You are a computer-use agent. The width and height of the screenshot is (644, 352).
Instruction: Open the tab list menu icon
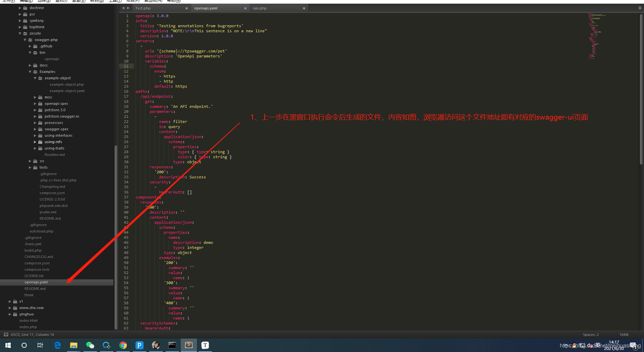tap(640, 8)
